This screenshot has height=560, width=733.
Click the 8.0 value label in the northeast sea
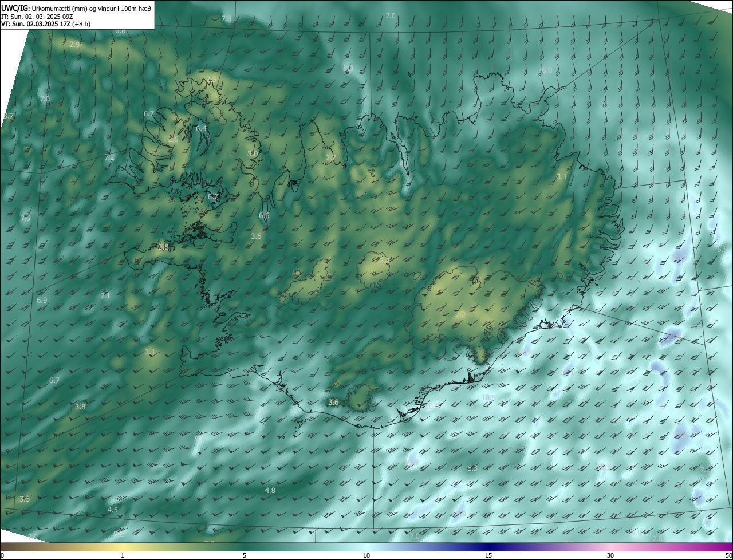[x=547, y=70]
